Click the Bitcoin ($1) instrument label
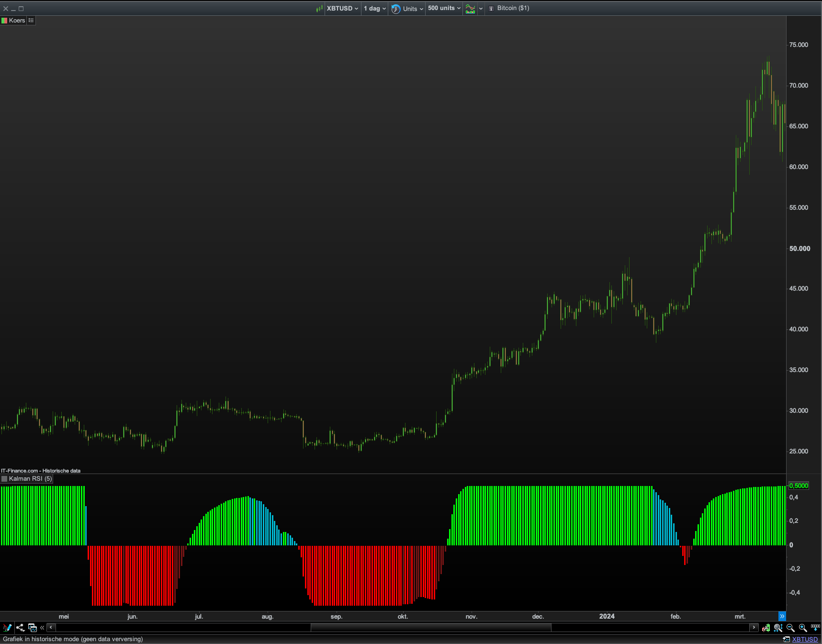Image resolution: width=822 pixels, height=644 pixels. [513, 8]
